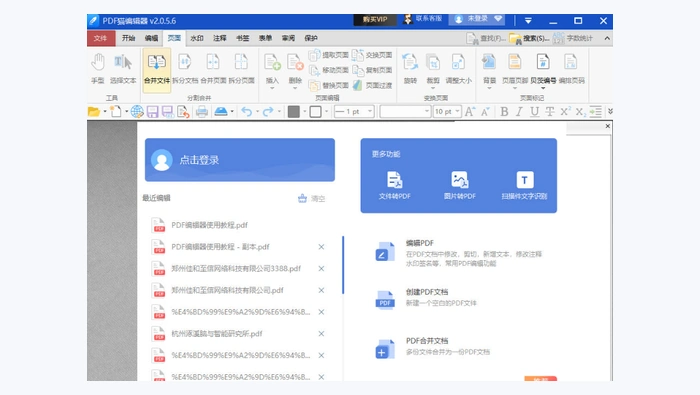Click the blue scanner icon

click(221, 112)
